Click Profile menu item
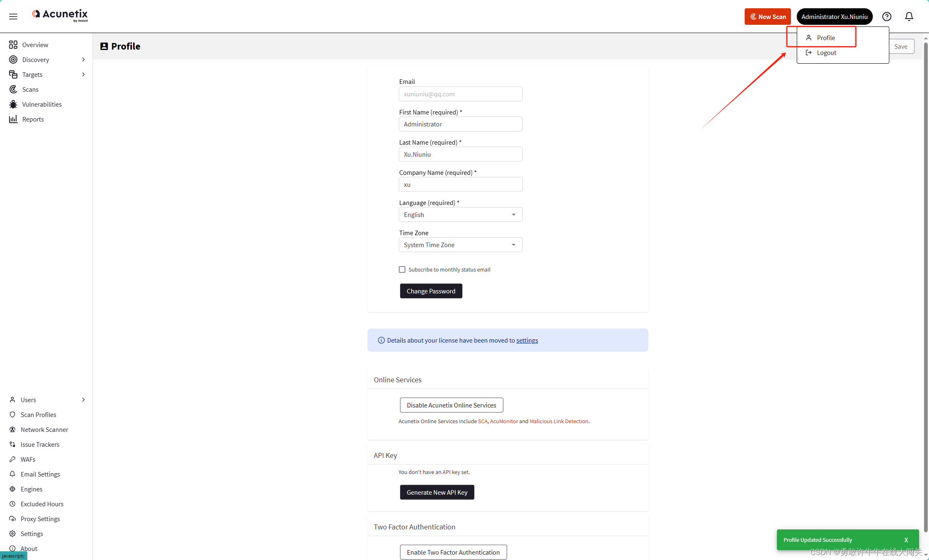 [826, 37]
